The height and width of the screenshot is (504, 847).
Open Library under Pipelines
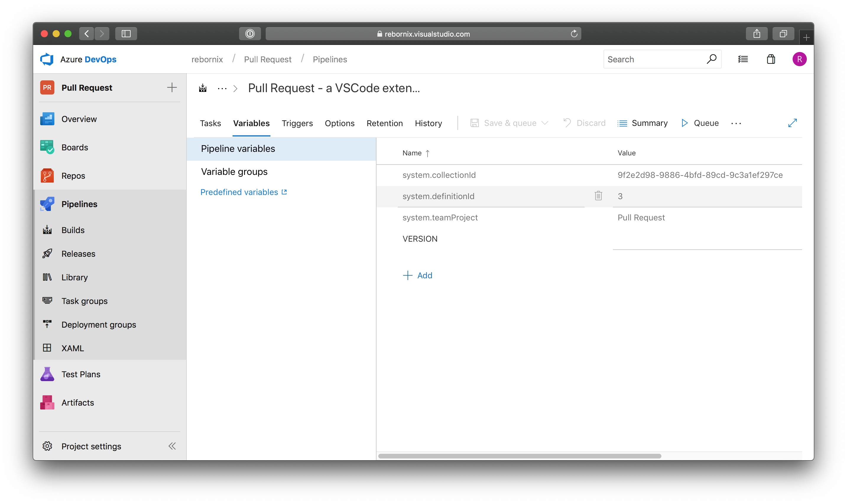coord(74,277)
